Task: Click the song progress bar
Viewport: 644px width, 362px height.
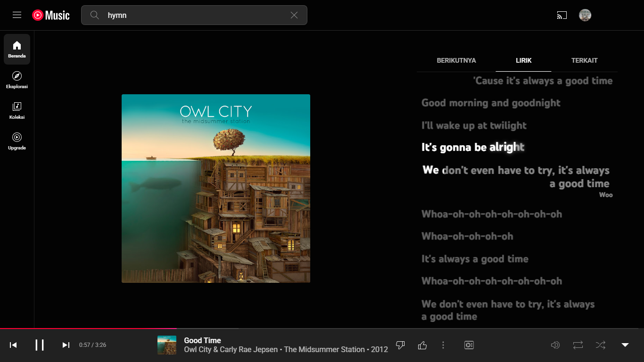Action: pyautogui.click(x=322, y=328)
